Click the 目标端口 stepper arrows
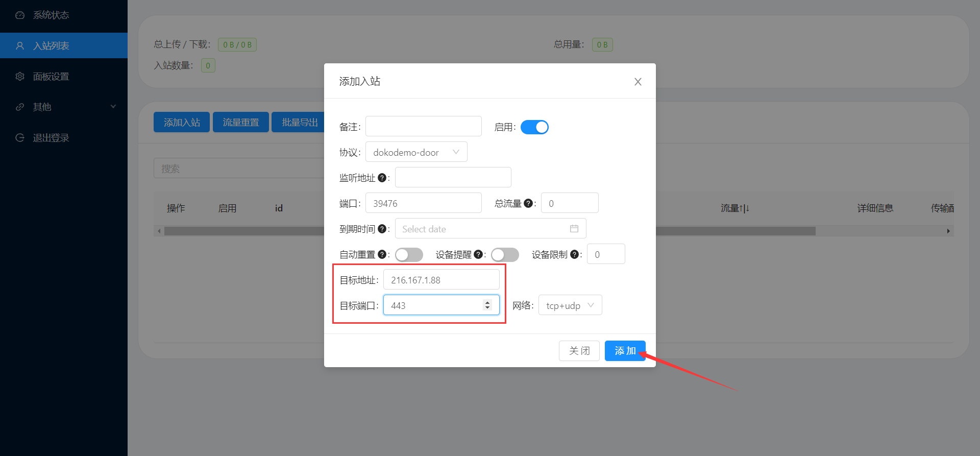This screenshot has width=980, height=456. 487,305
